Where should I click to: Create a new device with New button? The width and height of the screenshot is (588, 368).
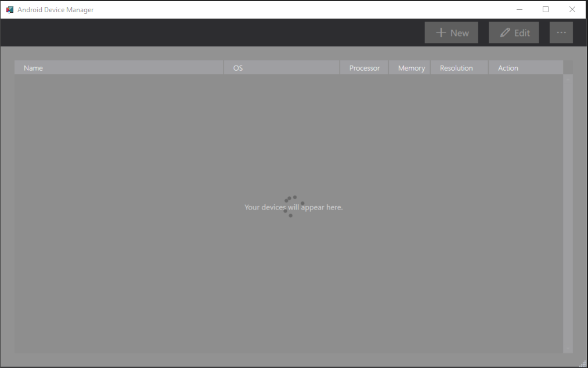451,33
